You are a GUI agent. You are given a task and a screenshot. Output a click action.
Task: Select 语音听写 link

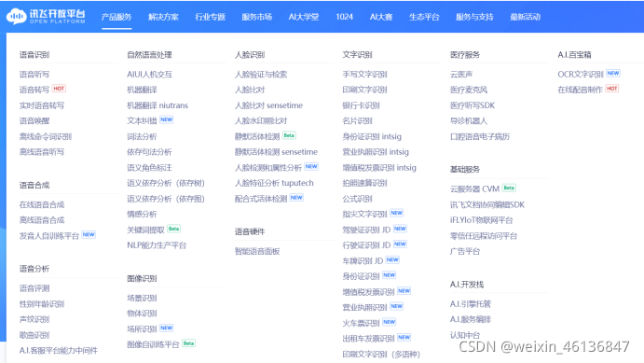(34, 75)
